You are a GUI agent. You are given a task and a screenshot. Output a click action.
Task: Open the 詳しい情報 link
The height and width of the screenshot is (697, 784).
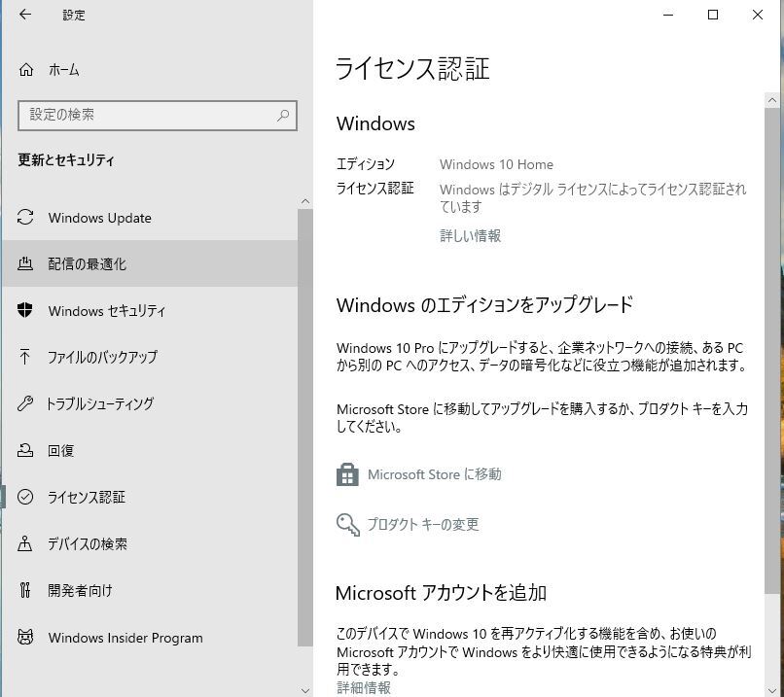(470, 235)
